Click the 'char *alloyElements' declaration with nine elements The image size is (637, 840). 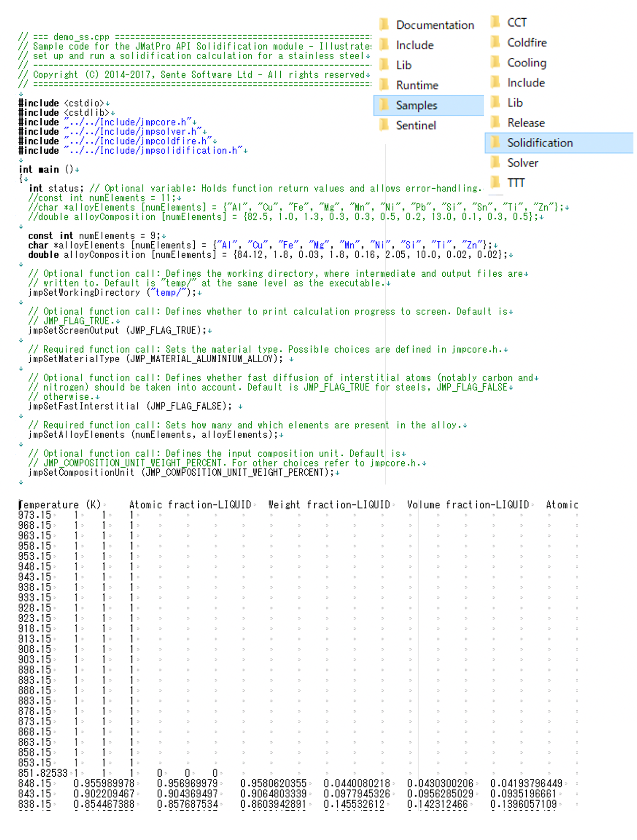point(260,245)
